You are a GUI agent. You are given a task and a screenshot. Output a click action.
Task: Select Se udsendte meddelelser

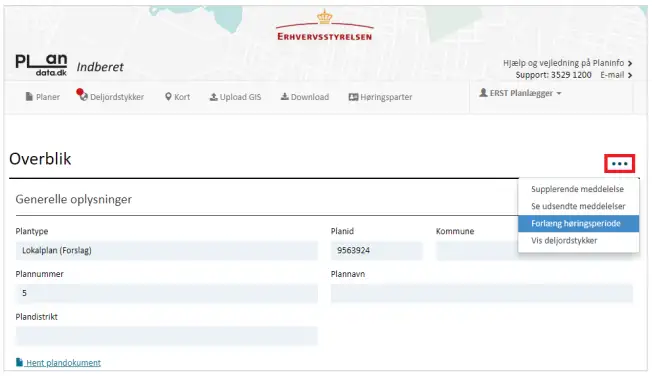(x=578, y=206)
